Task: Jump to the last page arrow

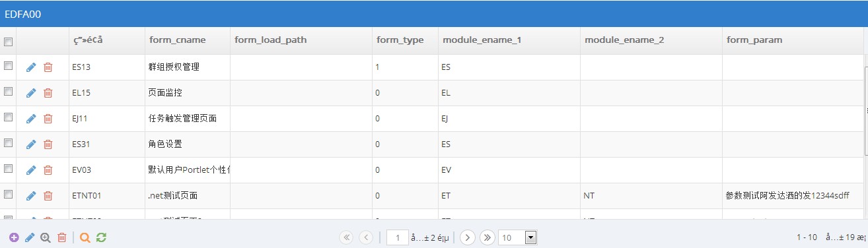Action: click(488, 237)
